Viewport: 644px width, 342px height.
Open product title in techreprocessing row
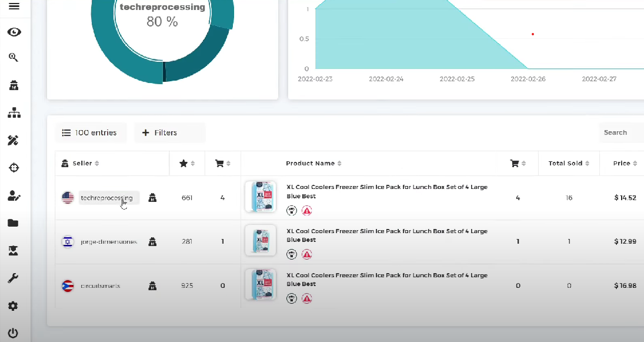click(387, 191)
